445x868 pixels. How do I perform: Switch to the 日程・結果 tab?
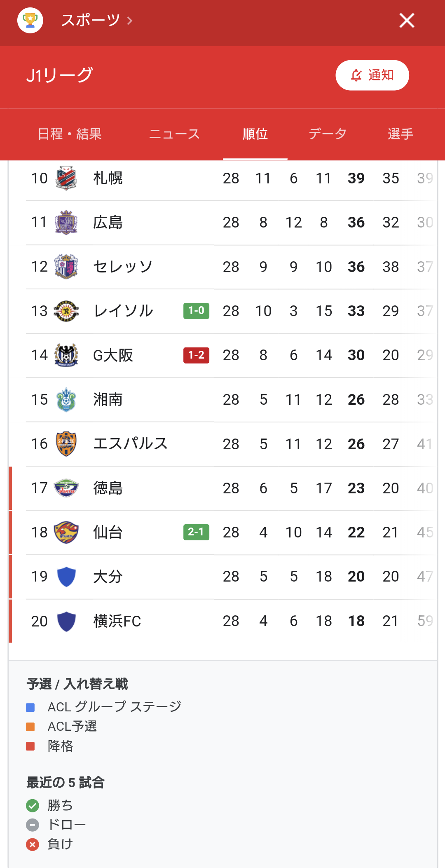pos(70,134)
